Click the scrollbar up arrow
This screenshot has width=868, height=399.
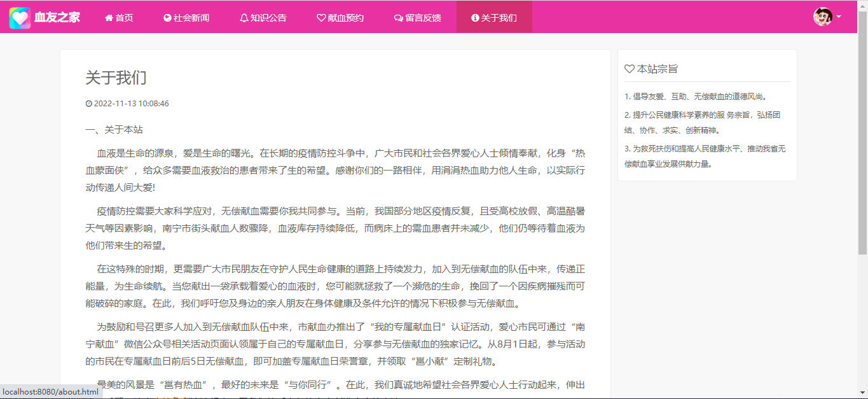[x=862, y=5]
